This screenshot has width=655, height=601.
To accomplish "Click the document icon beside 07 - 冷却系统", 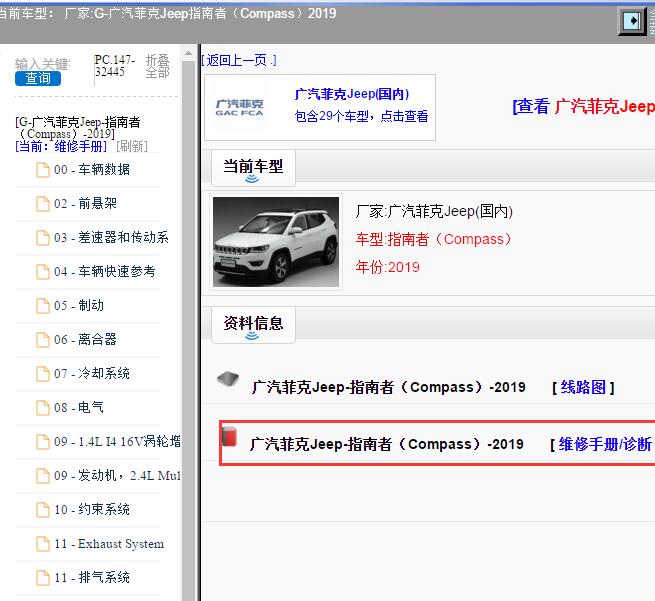I will (x=43, y=373).
